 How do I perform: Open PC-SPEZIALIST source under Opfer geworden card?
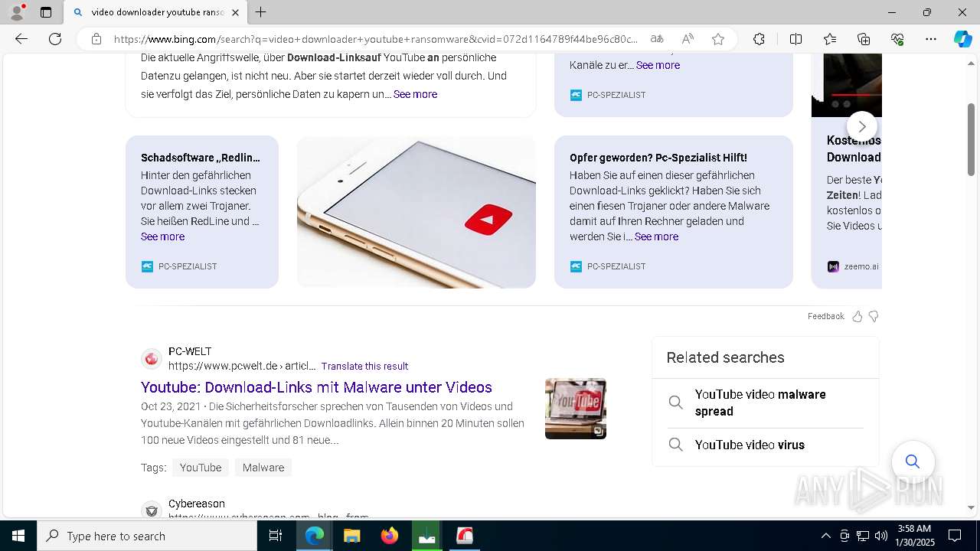click(608, 266)
